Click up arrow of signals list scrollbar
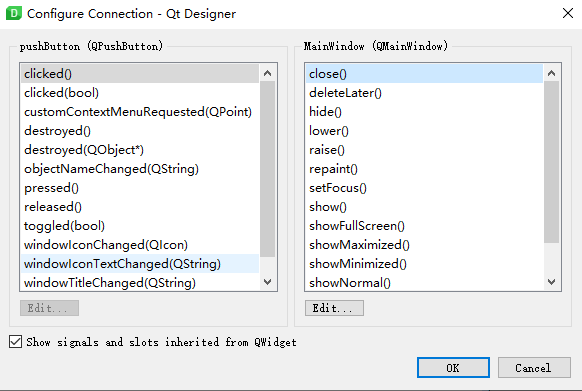The height and width of the screenshot is (391, 582). coord(267,73)
